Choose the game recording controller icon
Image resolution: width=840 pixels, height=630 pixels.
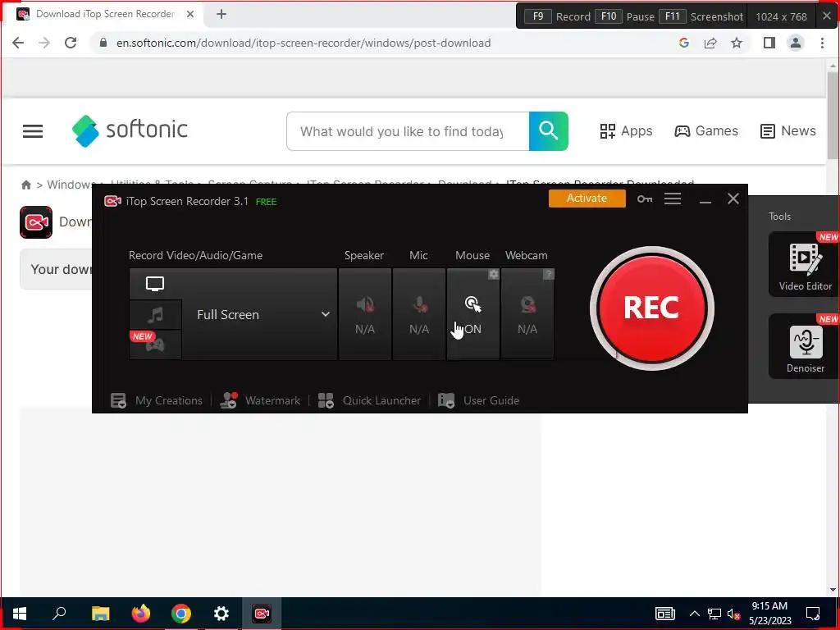[155, 345]
